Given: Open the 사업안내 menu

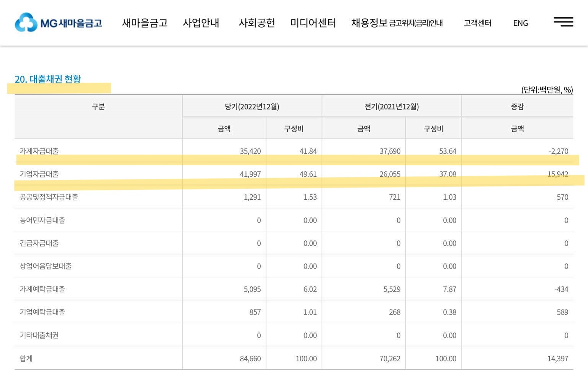Looking at the screenshot, I should click(x=201, y=23).
